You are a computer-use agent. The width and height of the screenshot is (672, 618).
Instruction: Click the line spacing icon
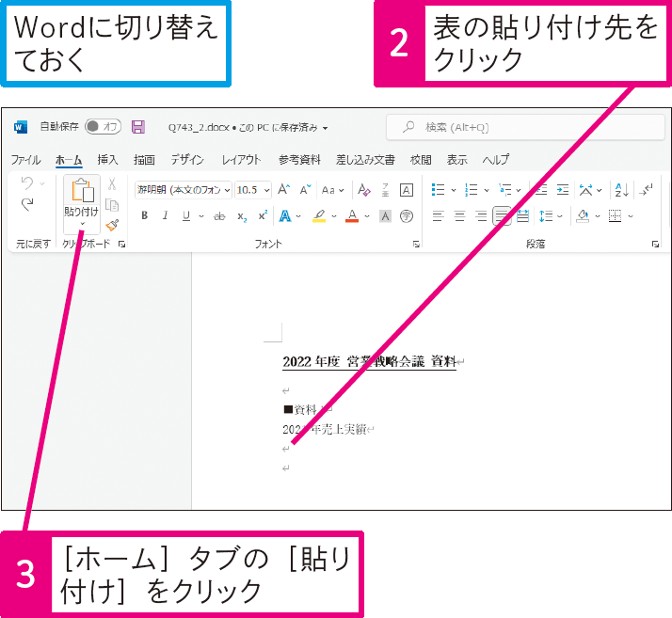(546, 216)
